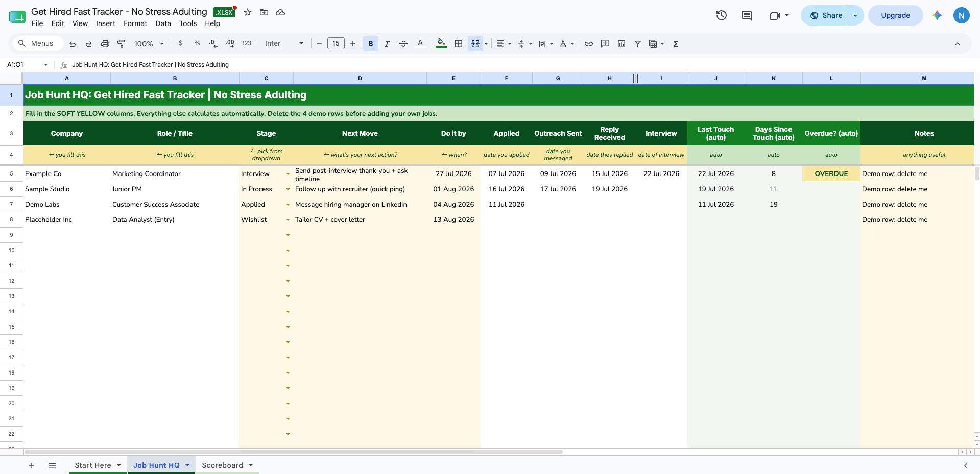The height and width of the screenshot is (474, 980).
Task: Format as currency with dollar icon
Action: [181, 43]
